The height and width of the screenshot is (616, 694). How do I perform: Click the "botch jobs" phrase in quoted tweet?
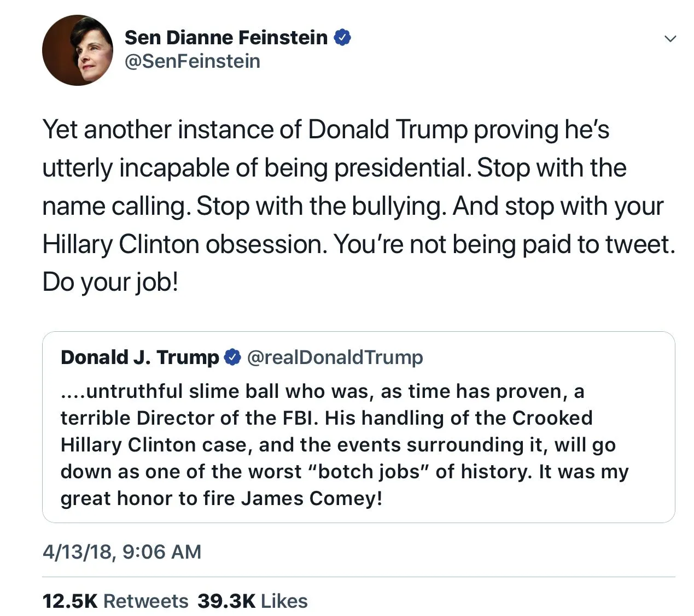click(x=368, y=471)
